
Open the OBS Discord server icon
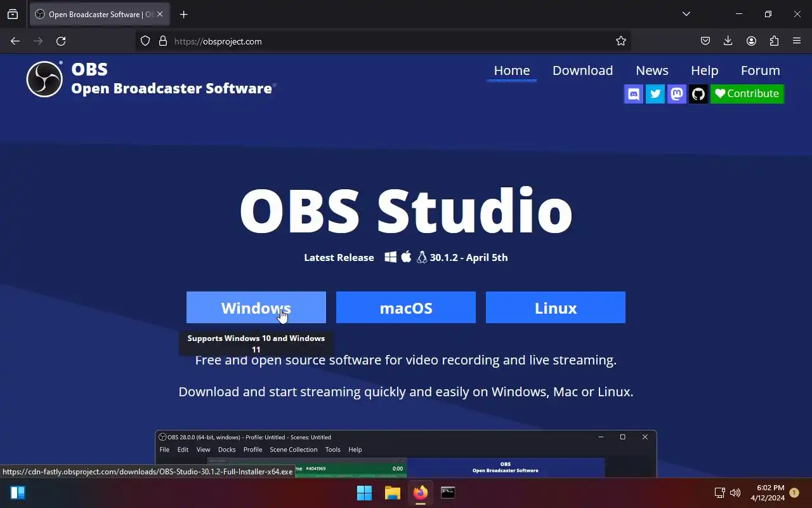point(634,94)
